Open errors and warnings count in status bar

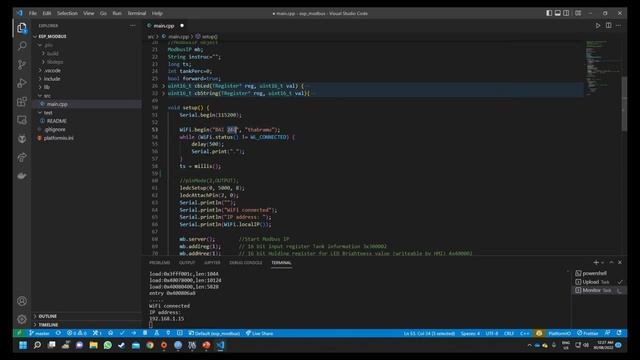(x=76, y=333)
